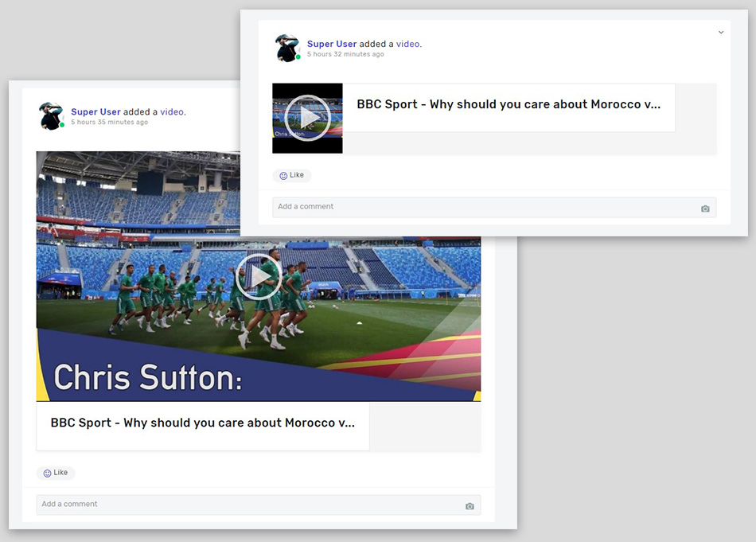Attach a photo via the camera icon in the 32 minutes ago post

(705, 209)
